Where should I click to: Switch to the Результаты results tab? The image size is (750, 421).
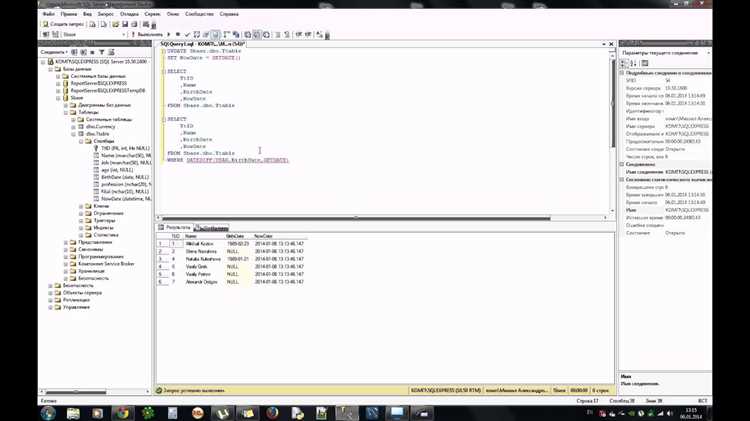(175, 228)
